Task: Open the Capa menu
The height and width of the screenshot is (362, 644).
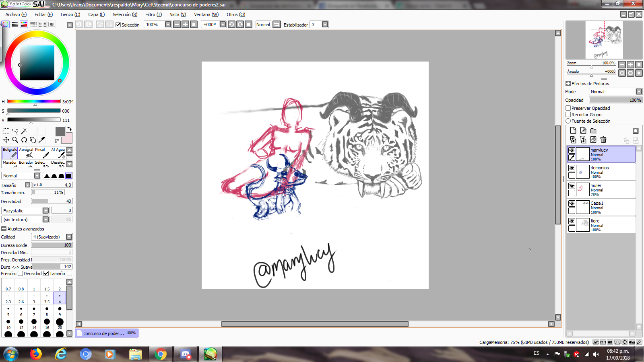Action: click(96, 14)
